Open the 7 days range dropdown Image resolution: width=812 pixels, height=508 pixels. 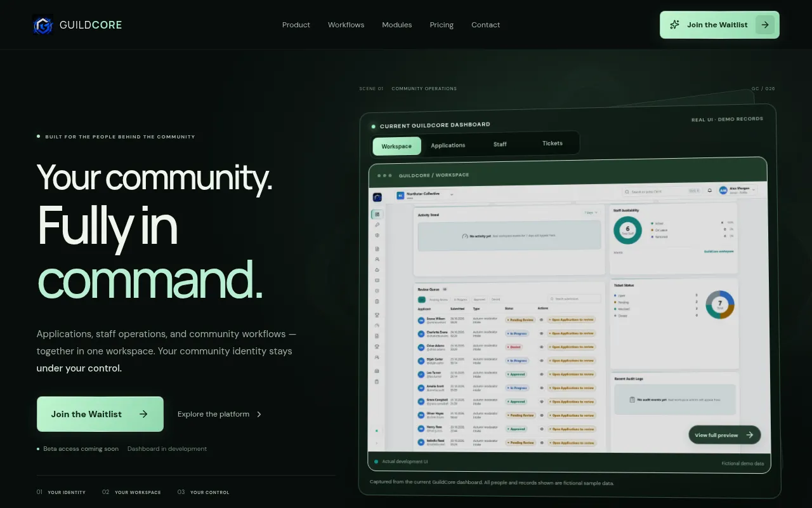click(591, 213)
